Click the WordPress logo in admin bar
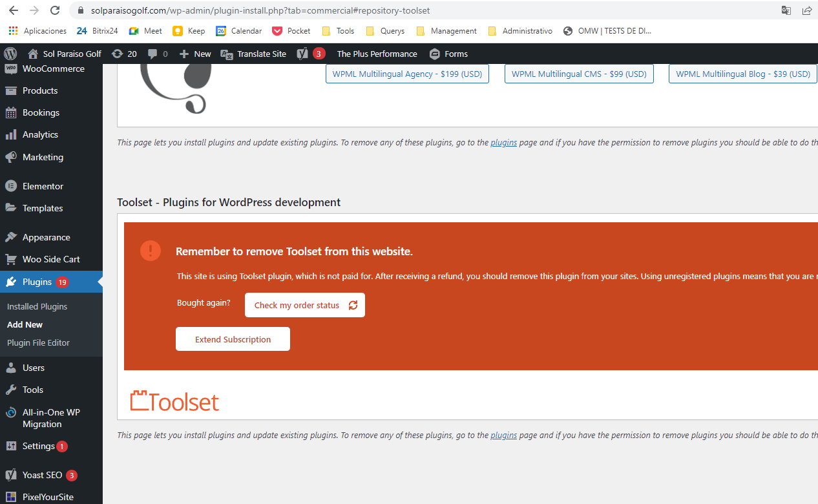This screenshot has height=504, width=818. click(x=10, y=54)
